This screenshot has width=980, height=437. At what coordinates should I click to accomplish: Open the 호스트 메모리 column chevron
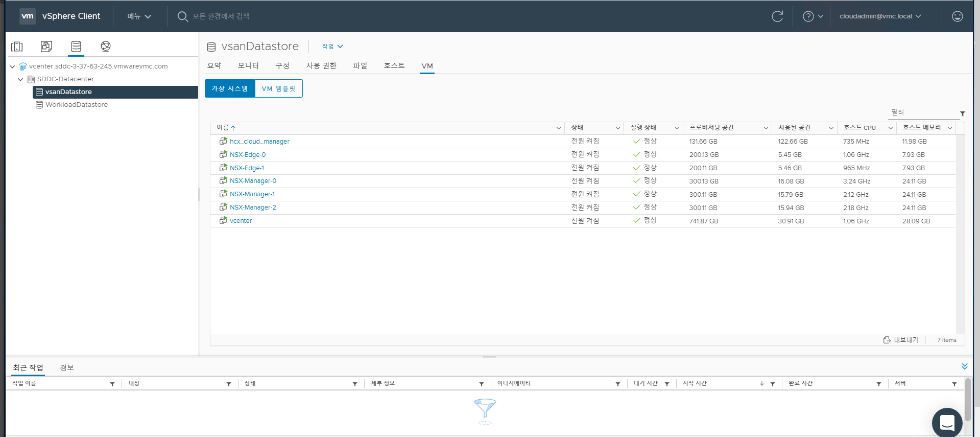(x=949, y=128)
